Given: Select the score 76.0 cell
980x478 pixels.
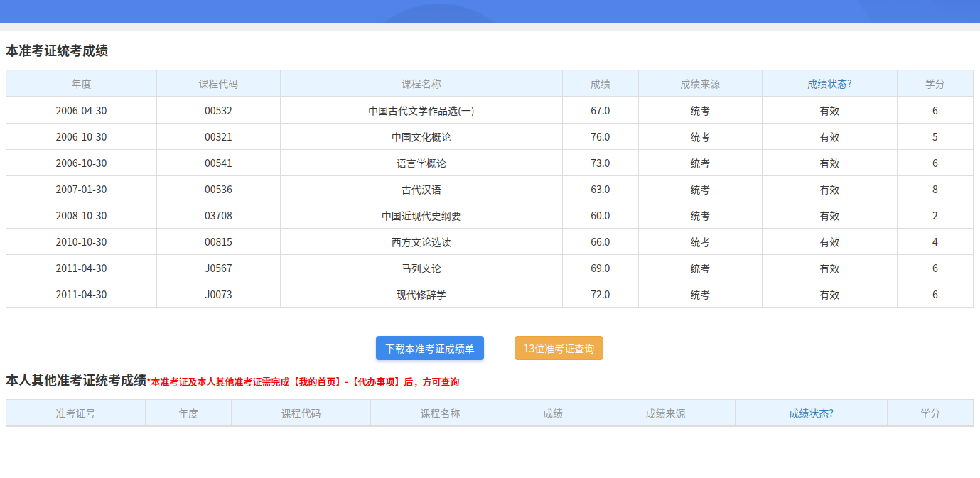Looking at the screenshot, I should (x=600, y=137).
